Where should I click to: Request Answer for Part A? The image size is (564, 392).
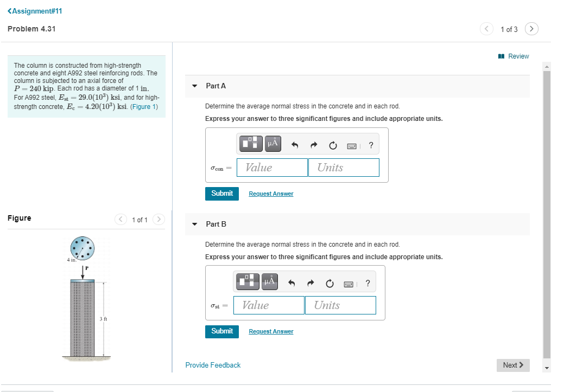click(271, 194)
